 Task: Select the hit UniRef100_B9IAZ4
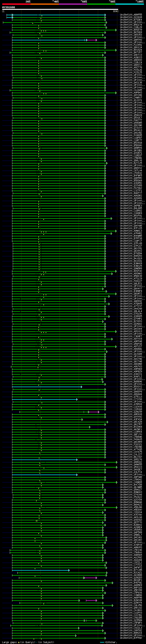tap(131, 50)
